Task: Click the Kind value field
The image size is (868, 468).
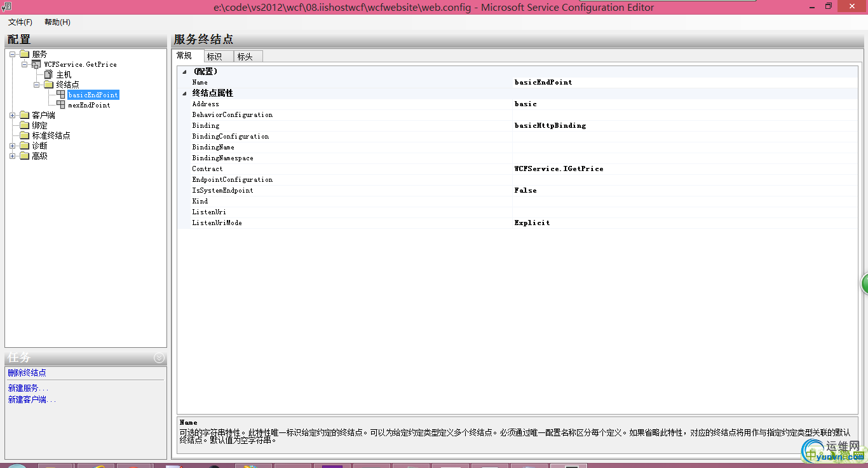Action: (x=685, y=201)
